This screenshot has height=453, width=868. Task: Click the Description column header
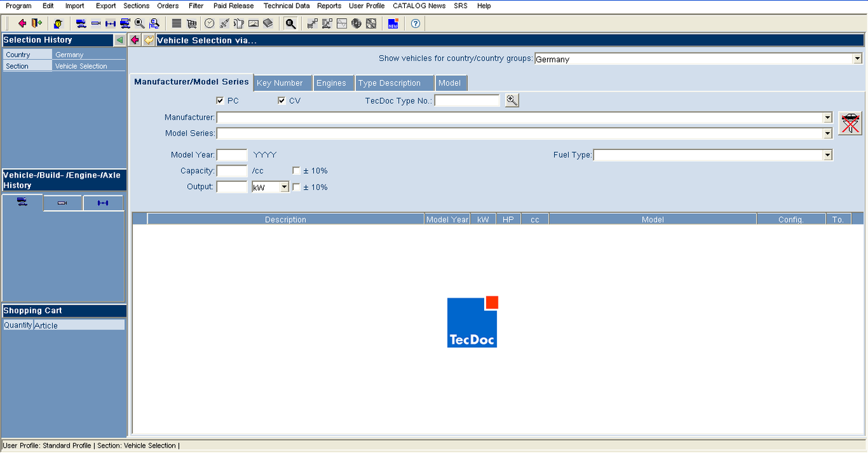(x=285, y=219)
